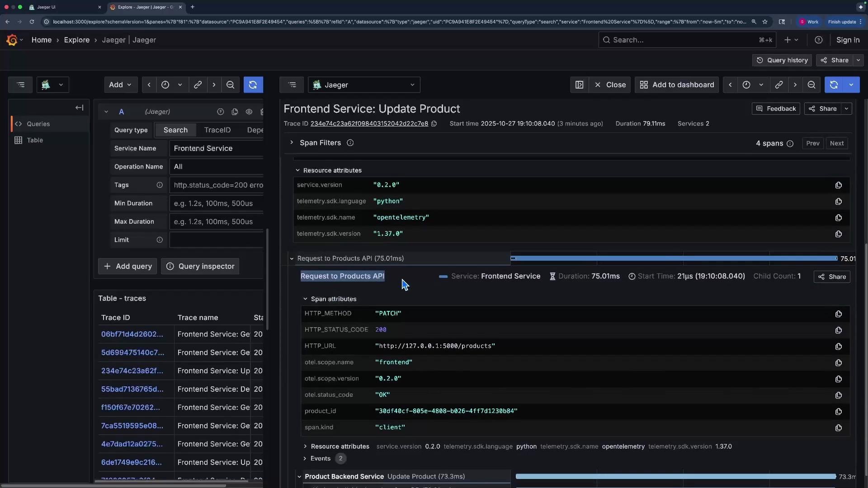The image size is (868, 488).
Task: Switch to TraceID query type
Action: pyautogui.click(x=217, y=130)
